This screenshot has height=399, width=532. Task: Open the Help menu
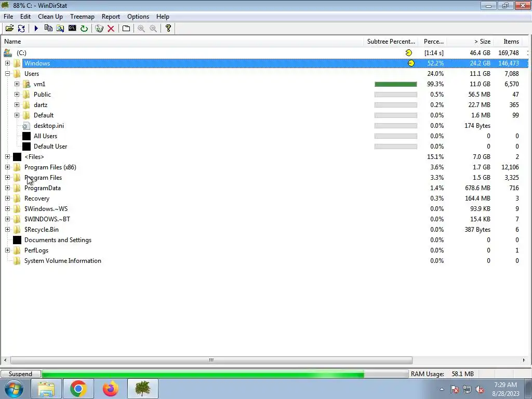click(163, 17)
